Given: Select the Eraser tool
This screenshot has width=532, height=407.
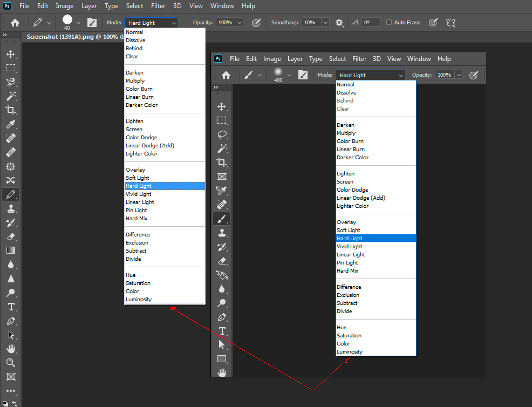Looking at the screenshot, I should pyautogui.click(x=11, y=235).
